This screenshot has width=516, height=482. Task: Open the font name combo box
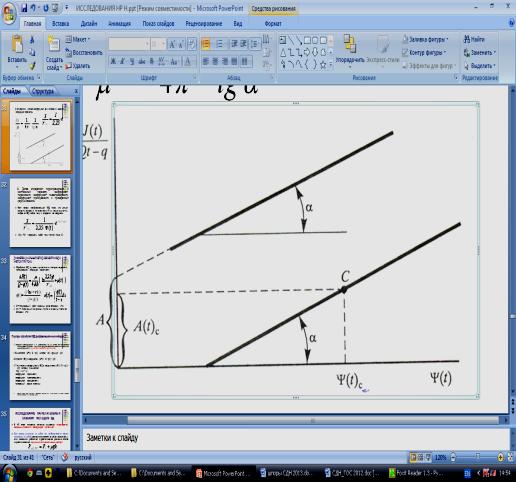click(x=129, y=44)
